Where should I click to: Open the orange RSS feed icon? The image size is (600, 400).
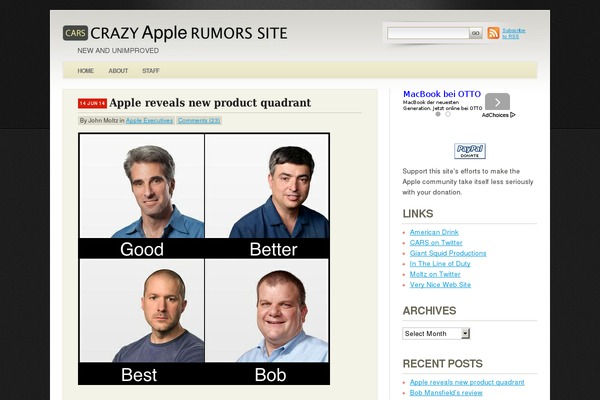(x=493, y=33)
